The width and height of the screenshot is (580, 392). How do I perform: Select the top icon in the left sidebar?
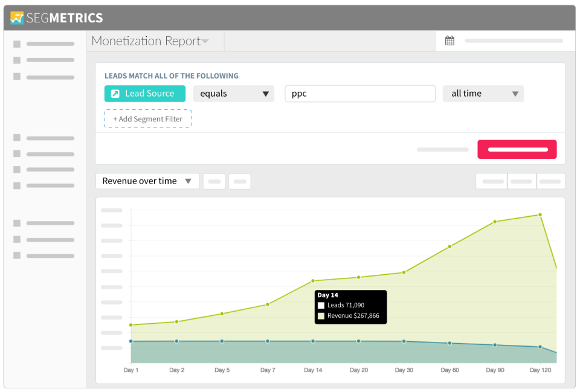point(18,43)
